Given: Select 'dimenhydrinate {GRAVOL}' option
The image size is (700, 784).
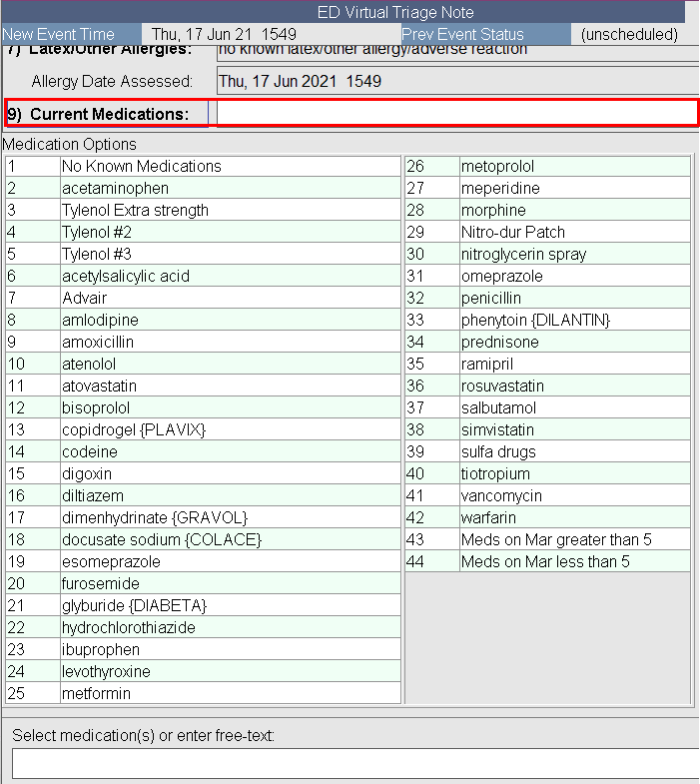Looking at the screenshot, I should (x=203, y=518).
